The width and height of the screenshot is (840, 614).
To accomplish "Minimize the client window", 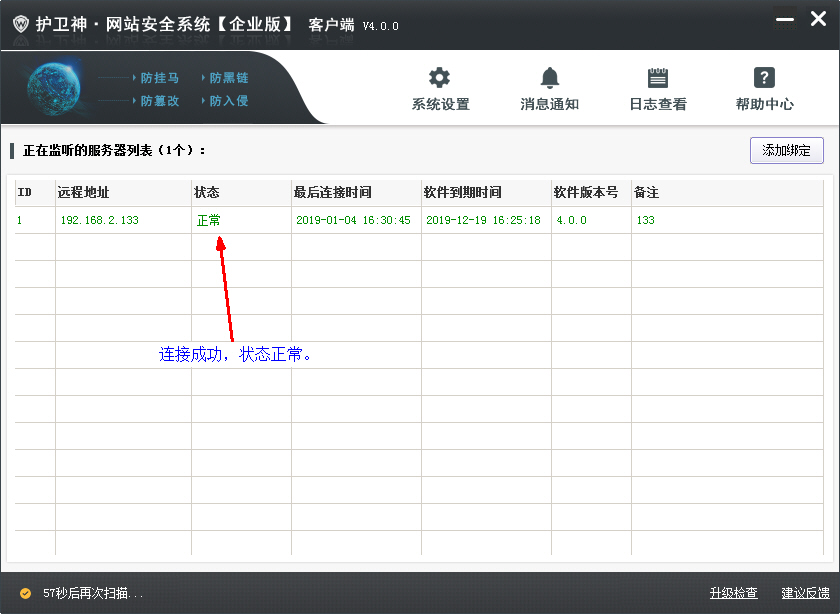I will (786, 20).
